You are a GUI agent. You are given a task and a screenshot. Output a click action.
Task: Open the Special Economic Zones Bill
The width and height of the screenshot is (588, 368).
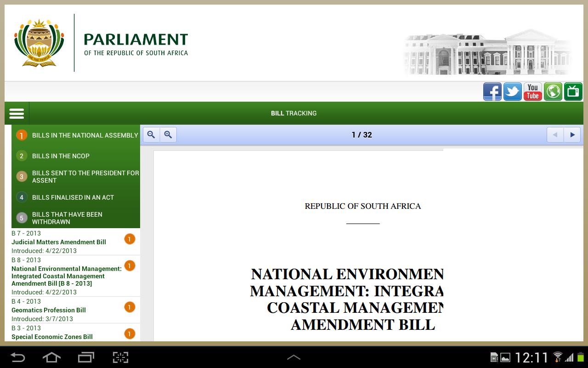point(52,337)
